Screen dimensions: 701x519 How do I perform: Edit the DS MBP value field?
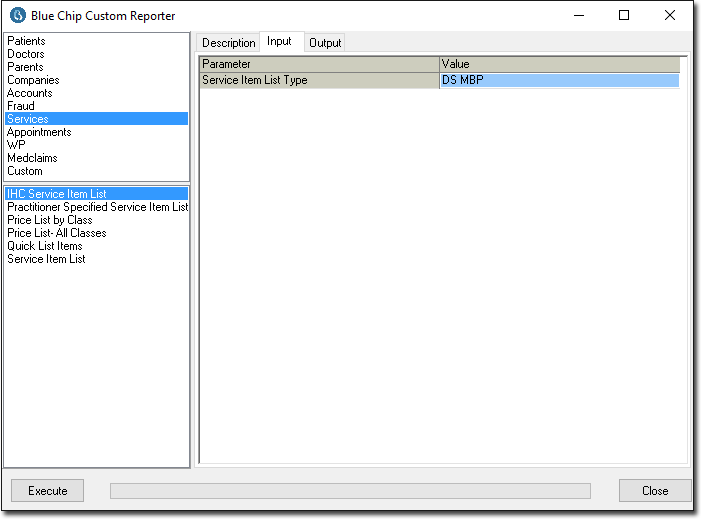click(x=558, y=80)
